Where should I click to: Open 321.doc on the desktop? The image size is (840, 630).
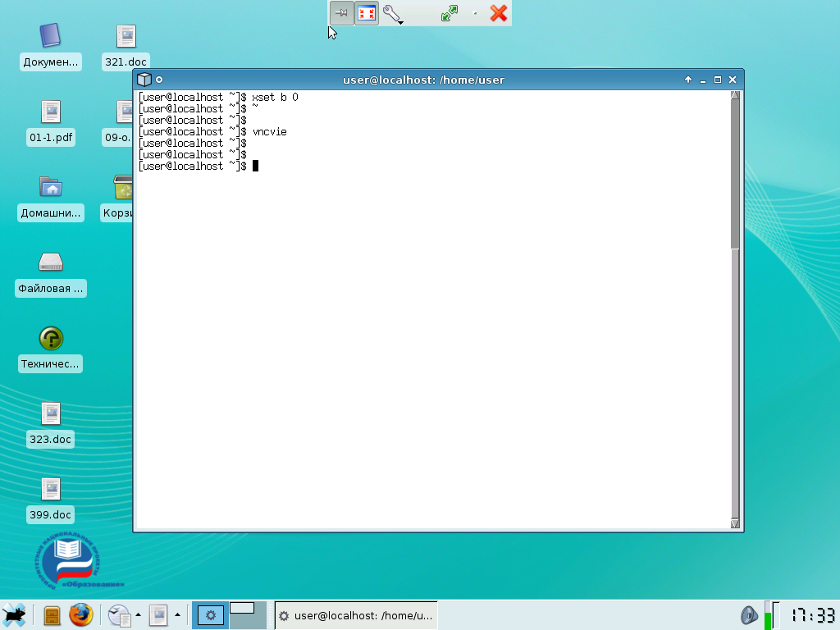point(125,37)
